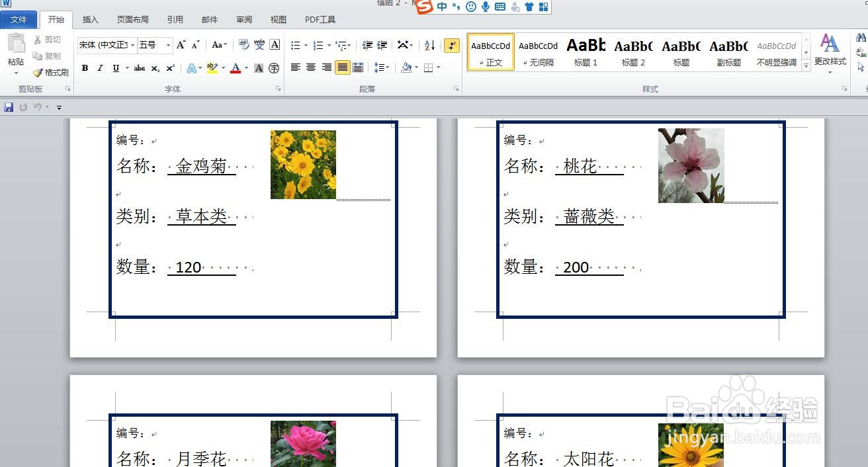This screenshot has width=868, height=467.
Task: Toggle IME Chinese/English mode (中)
Action: (442, 7)
